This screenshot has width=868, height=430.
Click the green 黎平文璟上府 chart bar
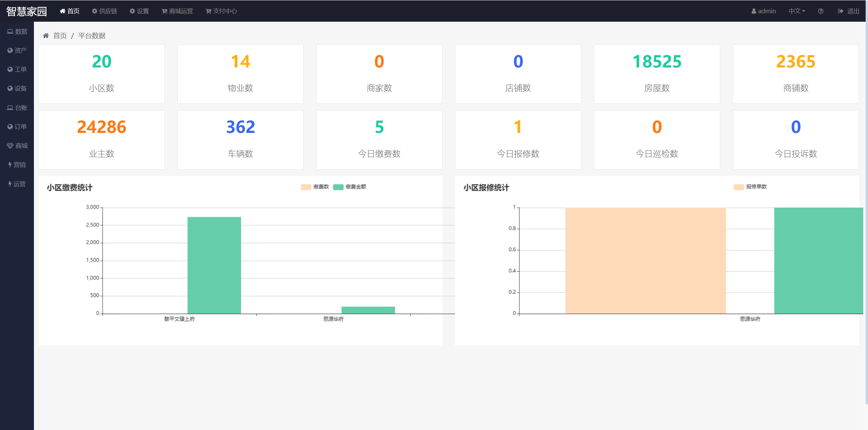pos(214,265)
